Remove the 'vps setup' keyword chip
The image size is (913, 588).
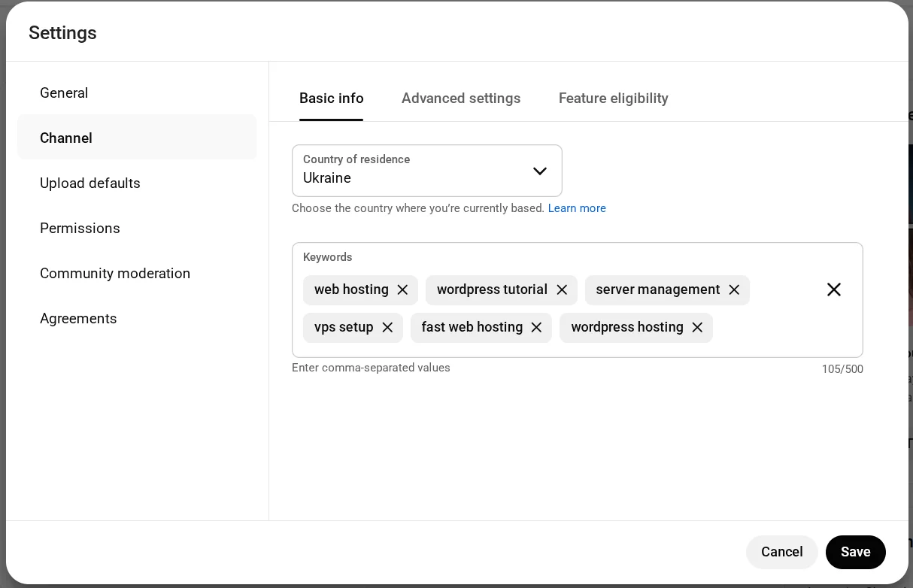(387, 328)
